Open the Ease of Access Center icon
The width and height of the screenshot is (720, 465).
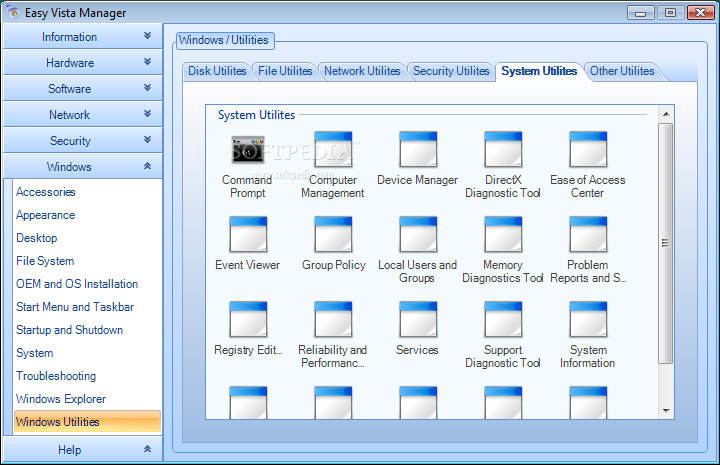(x=588, y=150)
